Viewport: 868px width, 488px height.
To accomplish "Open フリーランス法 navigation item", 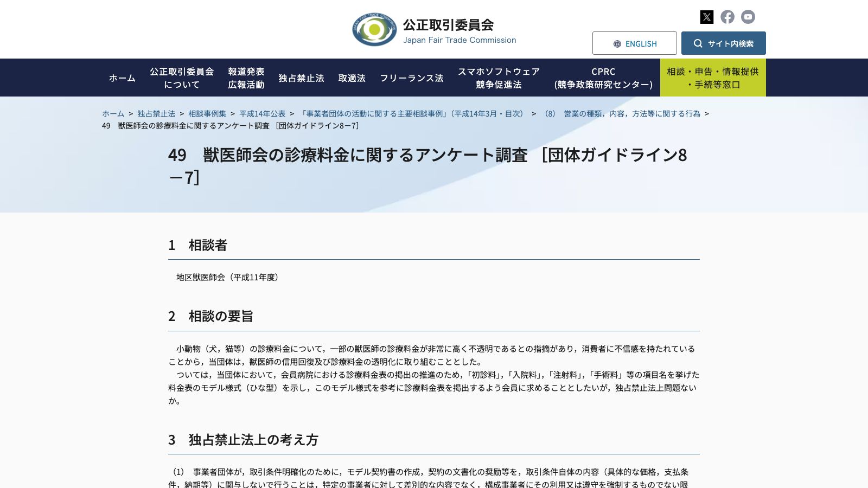I will coord(412,78).
